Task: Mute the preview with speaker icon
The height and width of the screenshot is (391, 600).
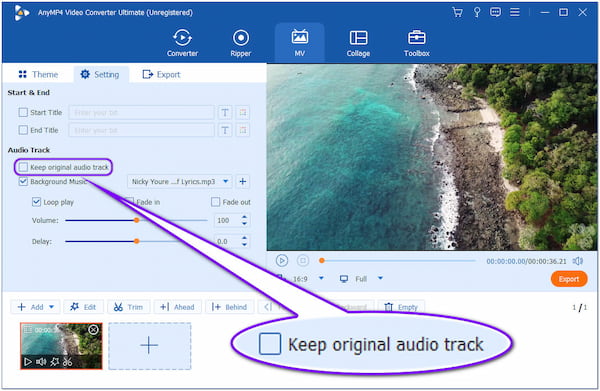Action: 577,261
